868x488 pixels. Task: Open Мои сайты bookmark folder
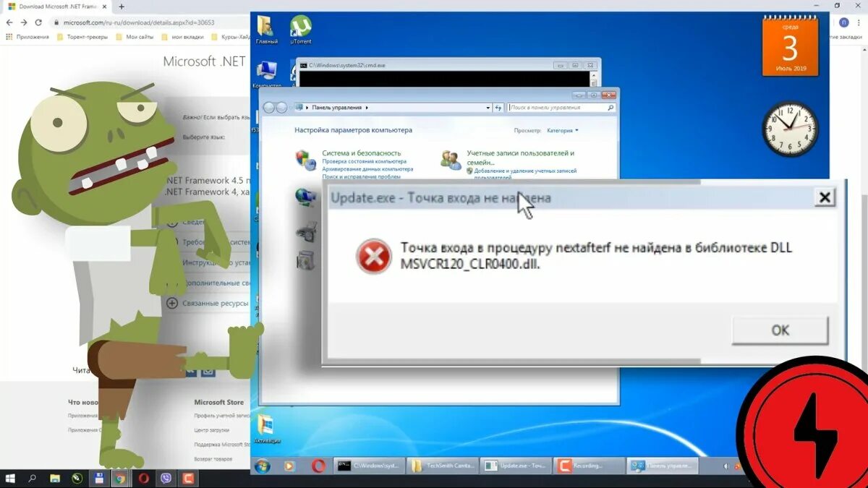135,36
